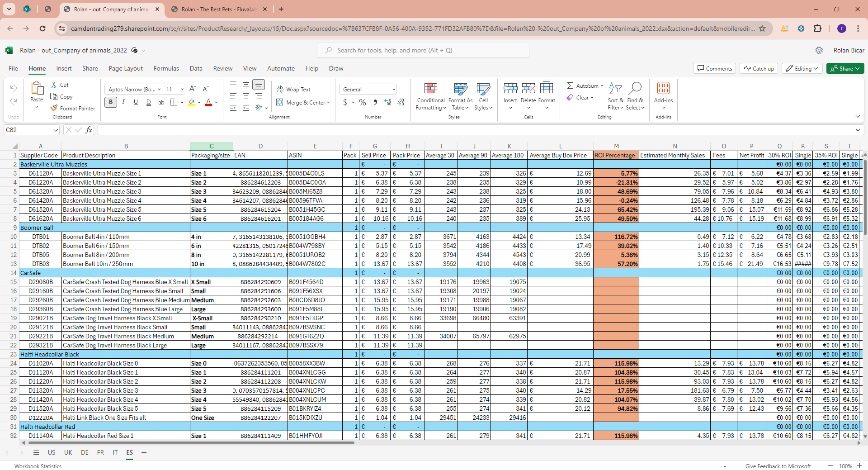Click the Sort & Filter icon
The height and width of the screenshot is (470, 868).
point(615,88)
